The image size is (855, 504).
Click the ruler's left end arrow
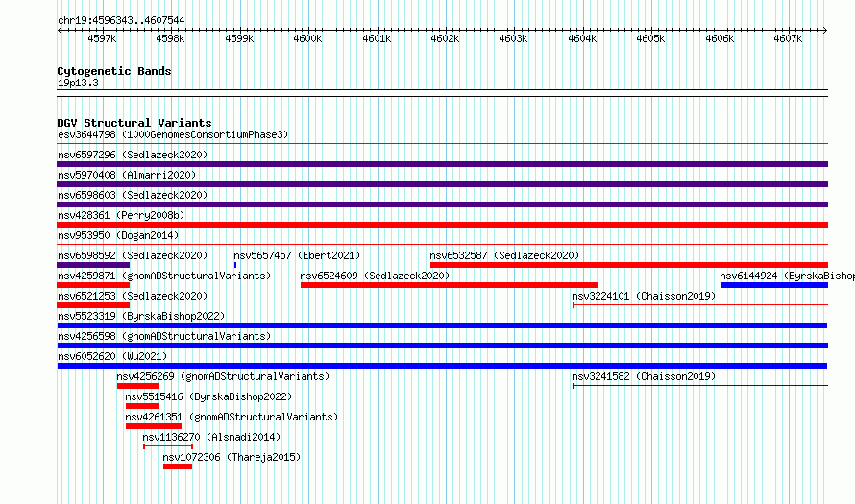[x=60, y=30]
